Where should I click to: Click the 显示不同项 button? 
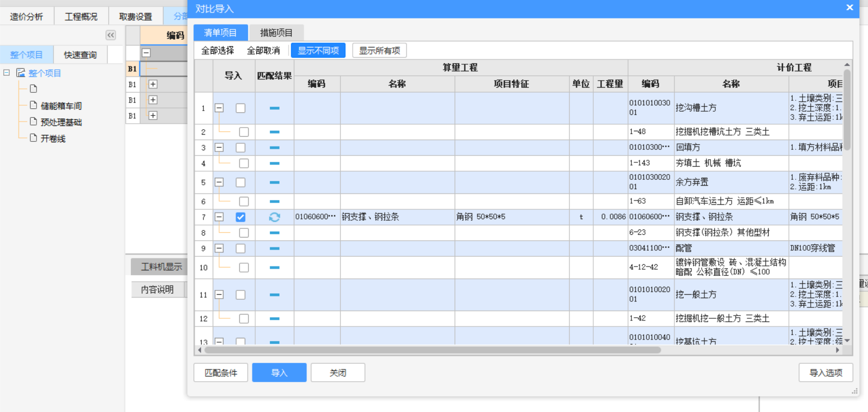[318, 51]
